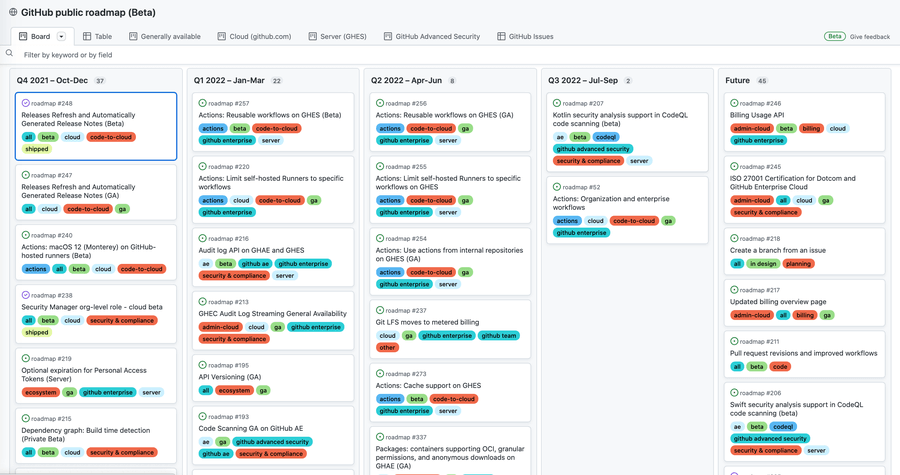Click the status icon on roadmap #193
900x475 pixels.
point(203,416)
